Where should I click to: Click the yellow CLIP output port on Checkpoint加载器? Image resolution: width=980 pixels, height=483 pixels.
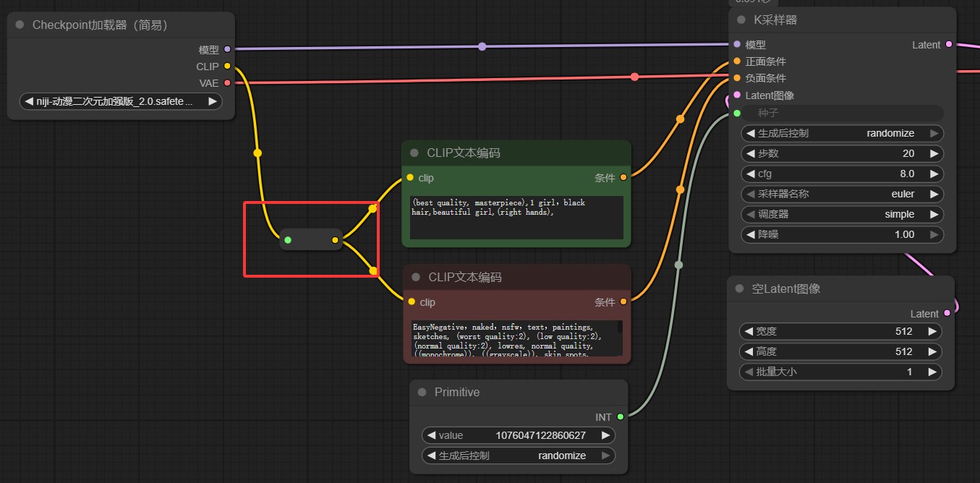pyautogui.click(x=227, y=67)
